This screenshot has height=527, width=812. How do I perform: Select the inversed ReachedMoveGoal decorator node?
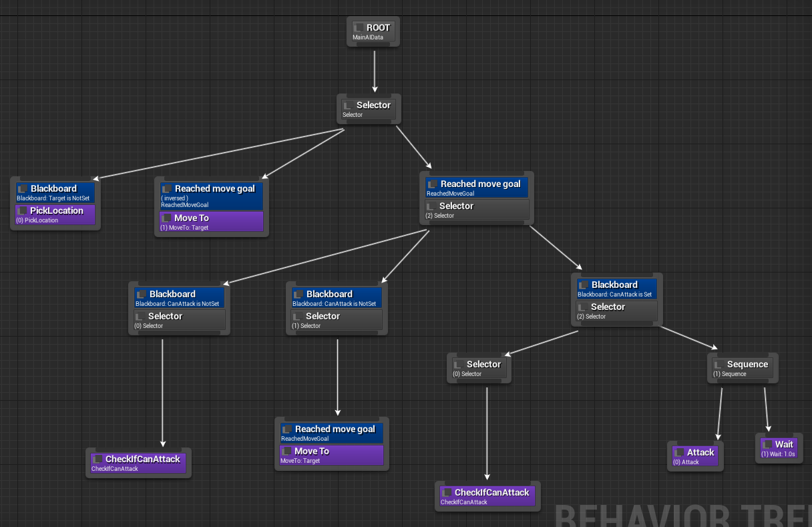tap(211, 192)
